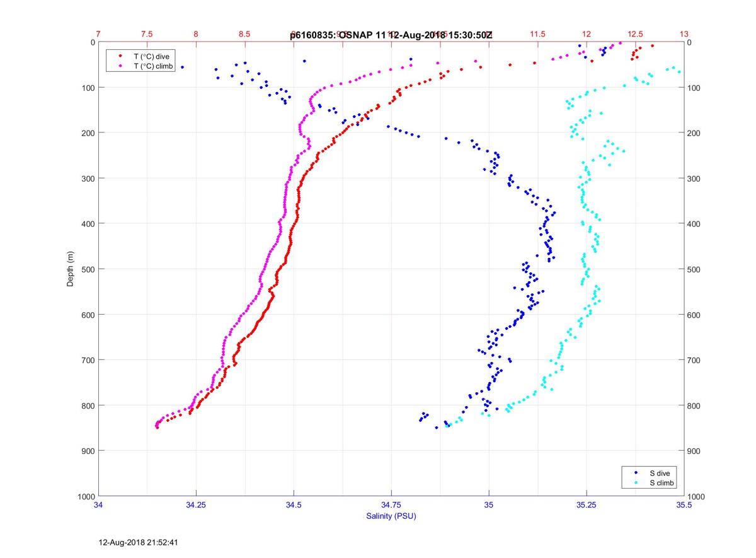Click salinity tick label 34.25
756x558 pixels.
(196, 505)
